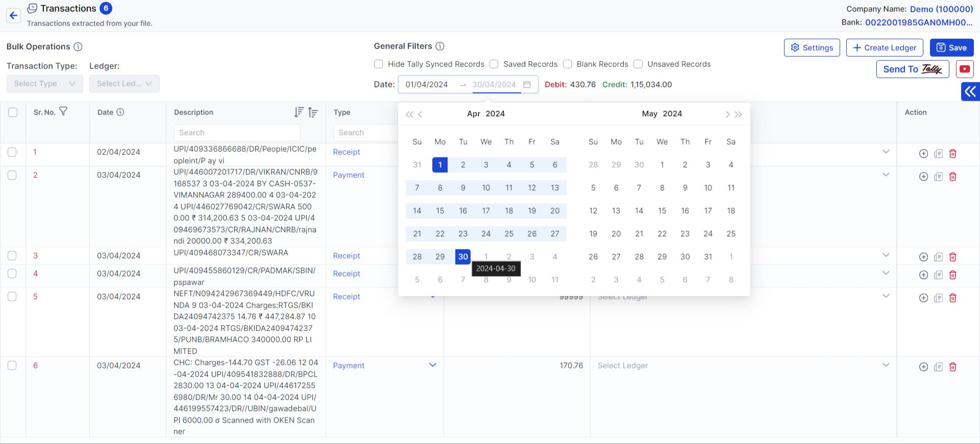Image resolution: width=980 pixels, height=444 pixels.
Task: Open Select Ledger dropdown in row 6
Action: pyautogui.click(x=743, y=366)
